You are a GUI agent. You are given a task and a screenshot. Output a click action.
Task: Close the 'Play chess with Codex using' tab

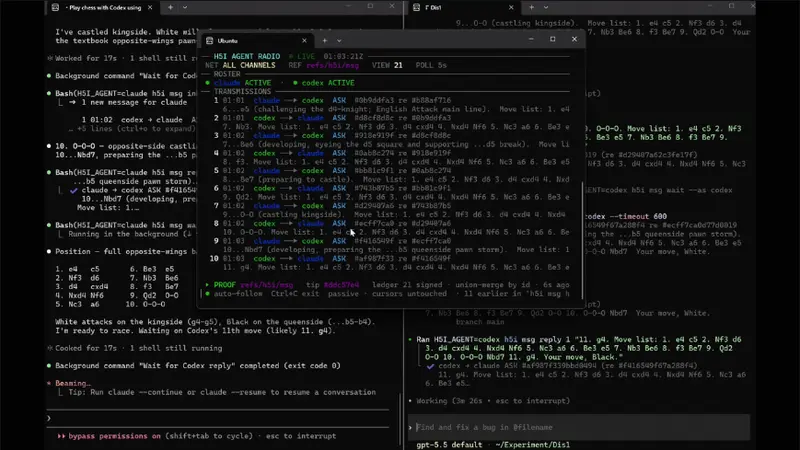[x=150, y=7]
